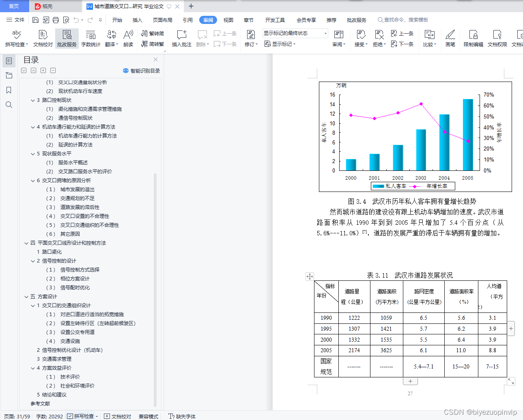The height and width of the screenshot is (420, 523).
Task: Open 限制编辑 restrict editing
Action: pos(473,39)
